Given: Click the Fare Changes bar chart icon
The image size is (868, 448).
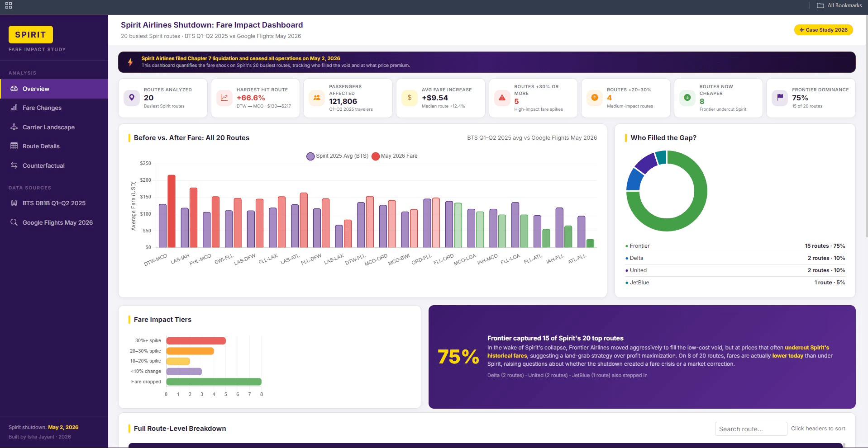Looking at the screenshot, I should (14, 108).
